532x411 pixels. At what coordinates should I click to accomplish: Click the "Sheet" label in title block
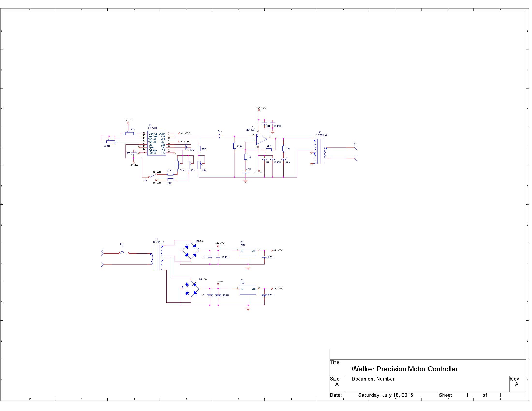(x=445, y=395)
